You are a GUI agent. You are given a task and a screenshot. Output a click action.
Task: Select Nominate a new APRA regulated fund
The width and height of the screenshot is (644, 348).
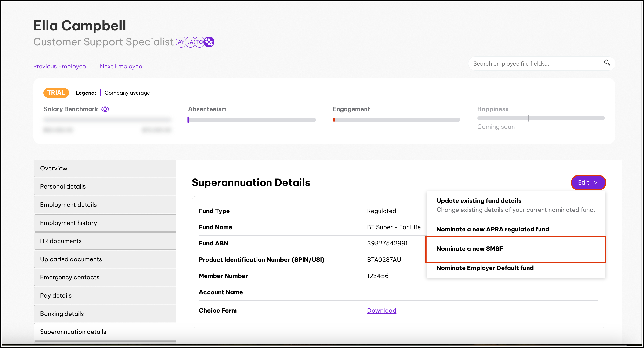pyautogui.click(x=492, y=229)
